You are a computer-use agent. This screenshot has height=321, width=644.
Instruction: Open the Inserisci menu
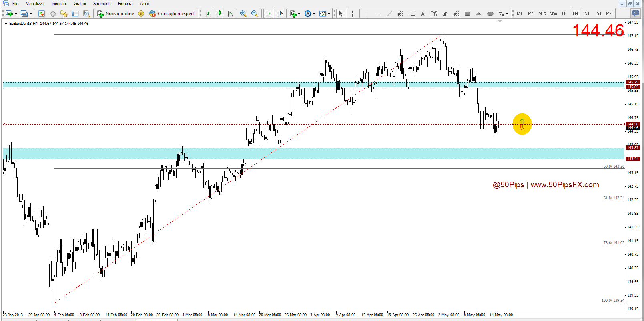[59, 4]
